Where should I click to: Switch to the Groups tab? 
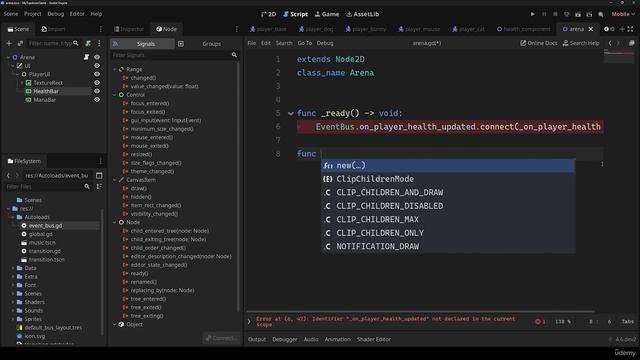click(x=211, y=44)
